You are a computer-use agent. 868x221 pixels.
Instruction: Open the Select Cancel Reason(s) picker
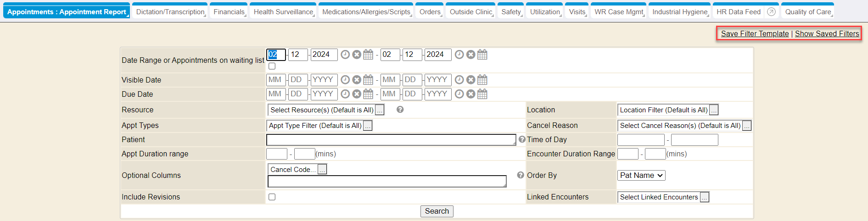tap(747, 126)
